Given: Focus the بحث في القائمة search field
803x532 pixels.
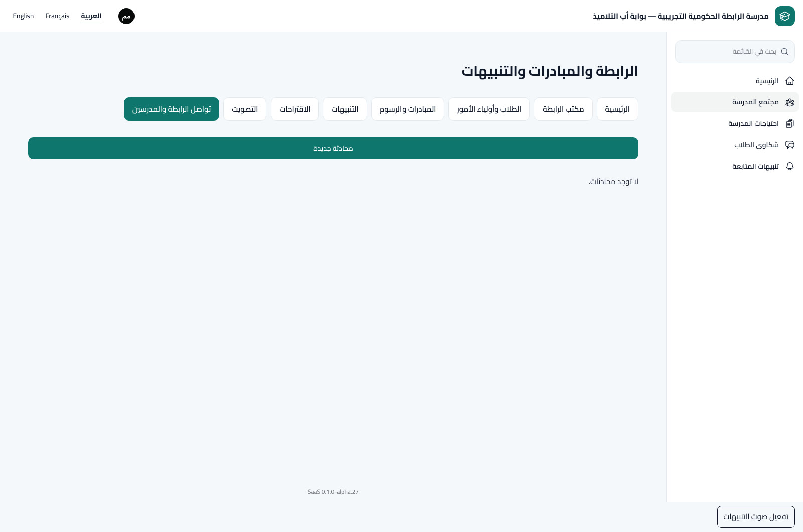Looking at the screenshot, I should click(735, 52).
